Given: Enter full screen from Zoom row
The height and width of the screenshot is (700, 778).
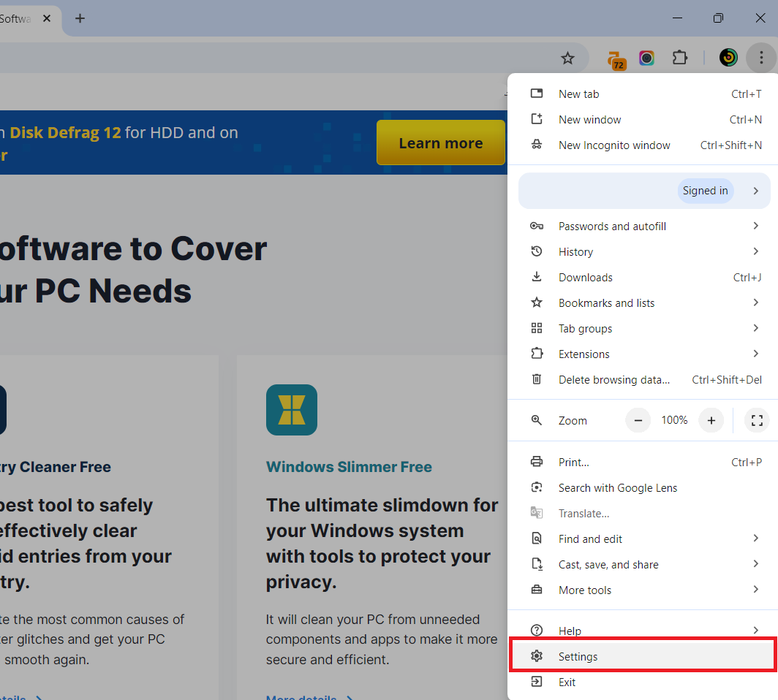Looking at the screenshot, I should tap(757, 420).
